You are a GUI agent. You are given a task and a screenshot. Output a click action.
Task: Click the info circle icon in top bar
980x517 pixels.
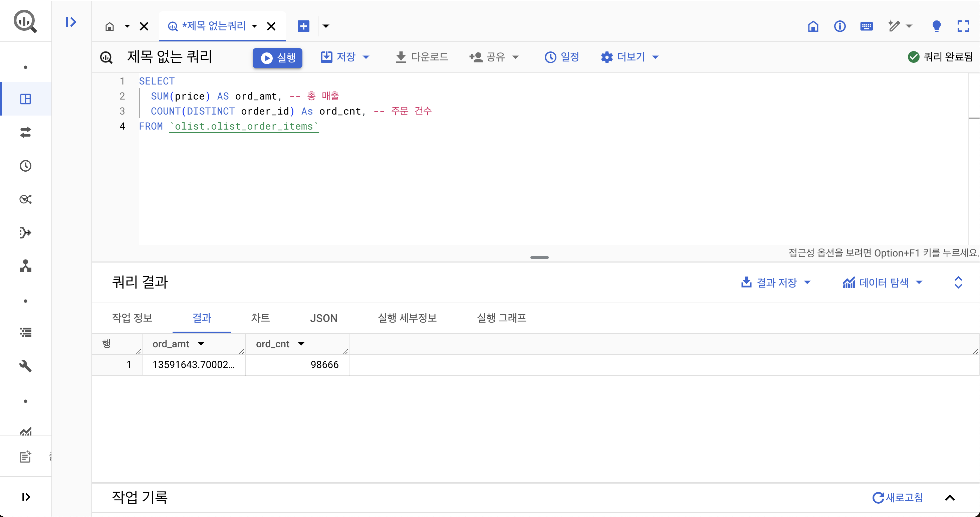[839, 26]
